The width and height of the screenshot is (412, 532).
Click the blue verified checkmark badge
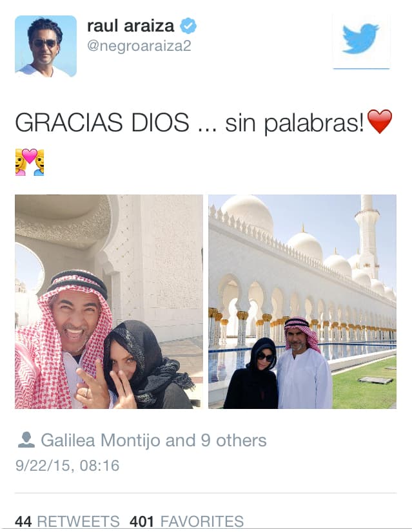coord(188,26)
